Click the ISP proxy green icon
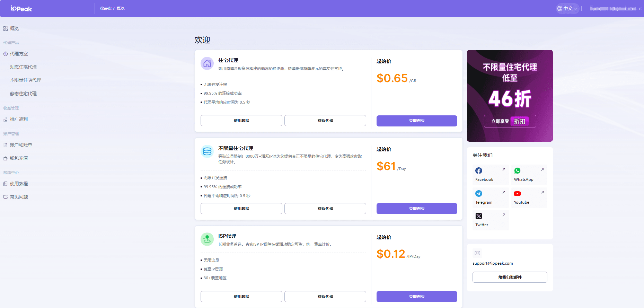Screen dimensions: 644x308 (x=207, y=239)
